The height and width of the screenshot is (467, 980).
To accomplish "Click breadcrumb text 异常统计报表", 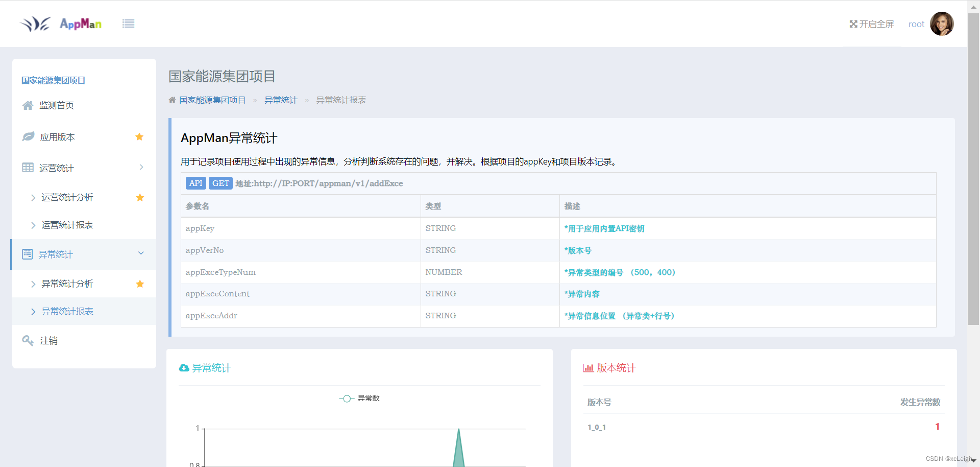I will click(x=341, y=100).
